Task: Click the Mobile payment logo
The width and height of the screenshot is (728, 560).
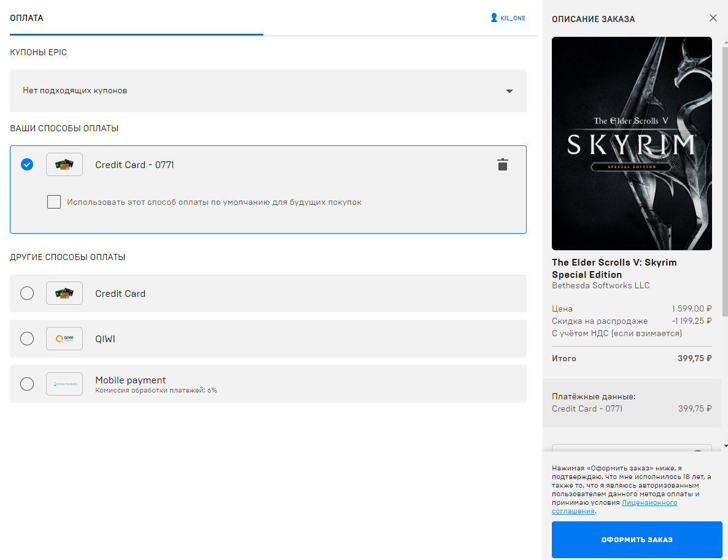Action: coord(64,384)
